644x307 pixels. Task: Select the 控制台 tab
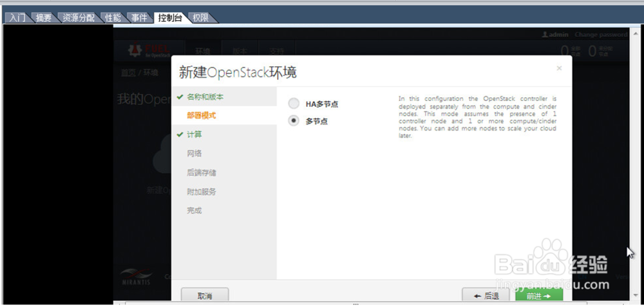[x=171, y=17]
